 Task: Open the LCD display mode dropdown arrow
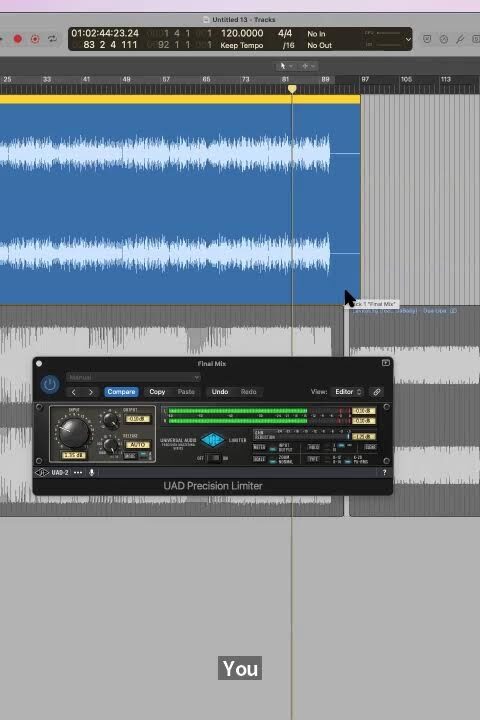click(x=408, y=39)
